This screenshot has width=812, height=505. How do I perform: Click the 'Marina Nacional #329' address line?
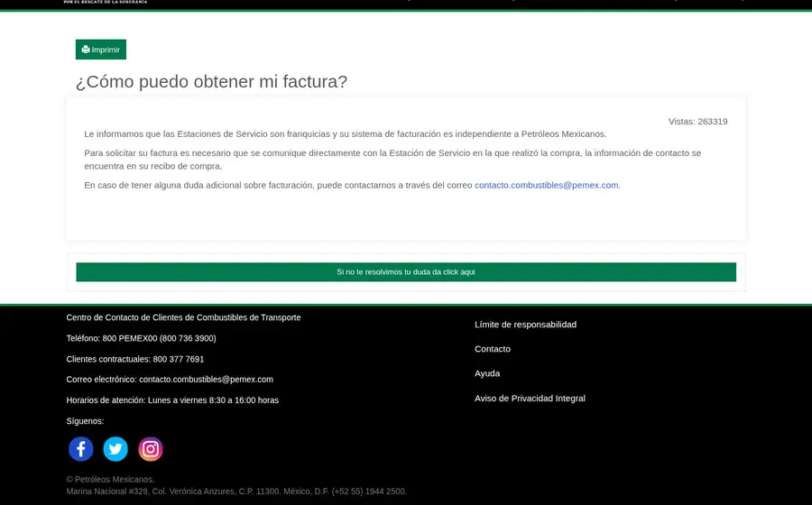(236, 491)
